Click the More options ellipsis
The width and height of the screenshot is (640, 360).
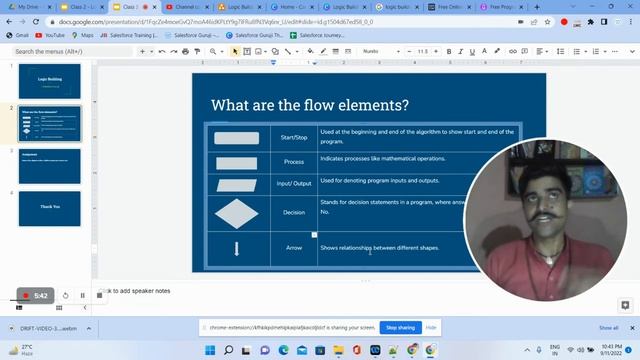coord(615,51)
